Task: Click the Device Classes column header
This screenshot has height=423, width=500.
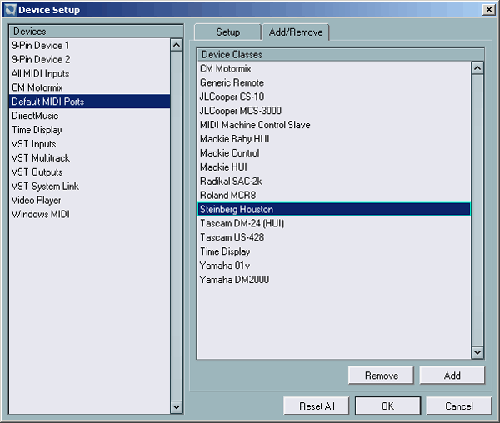Action: coord(340,54)
